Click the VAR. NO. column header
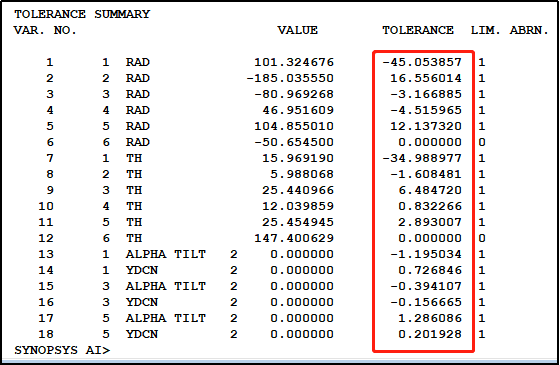The height and width of the screenshot is (365, 560). click(45, 30)
